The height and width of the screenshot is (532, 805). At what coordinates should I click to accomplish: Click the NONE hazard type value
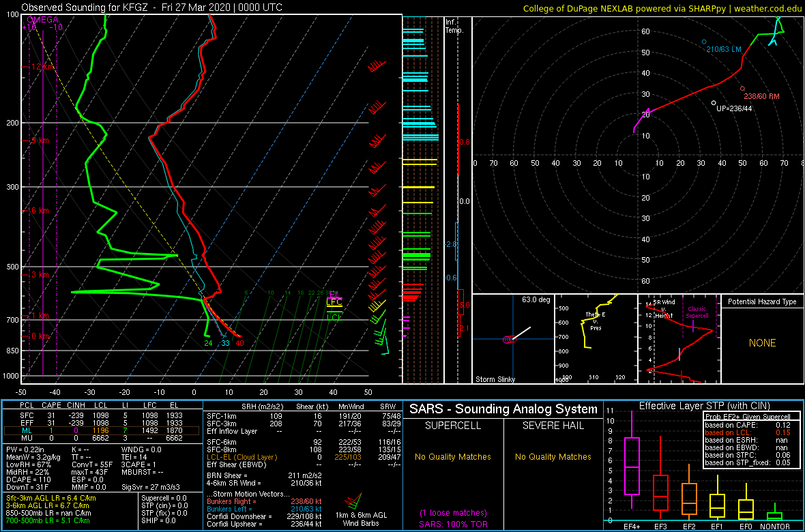(762, 343)
